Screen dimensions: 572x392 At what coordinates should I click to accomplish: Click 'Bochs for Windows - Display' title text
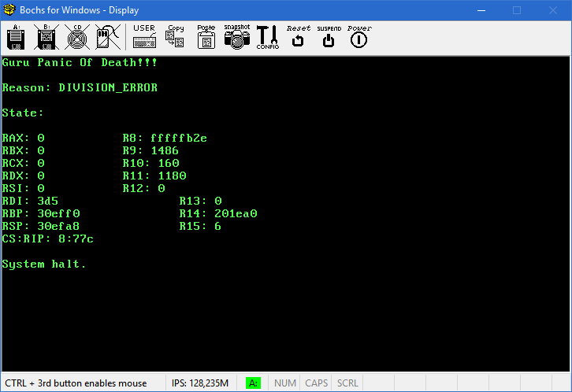[x=79, y=10]
